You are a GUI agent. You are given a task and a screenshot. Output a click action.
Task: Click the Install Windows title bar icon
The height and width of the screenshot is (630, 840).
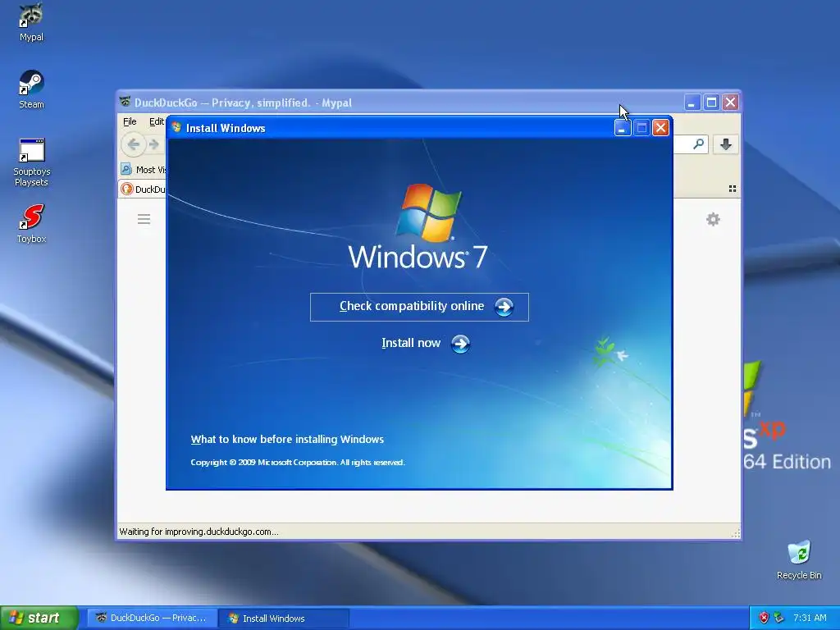176,127
